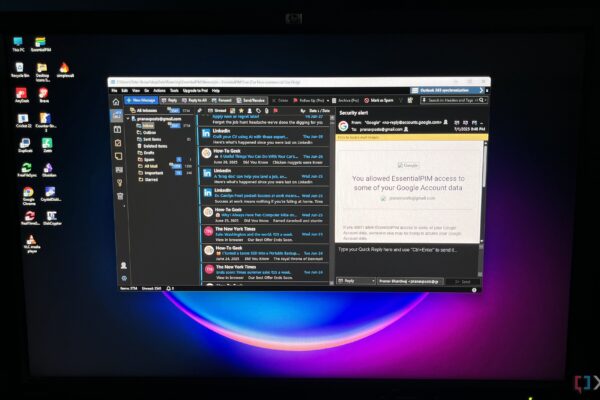Click the Archive (Pro) toolbar button
The height and width of the screenshot is (400, 600).
coord(345,100)
